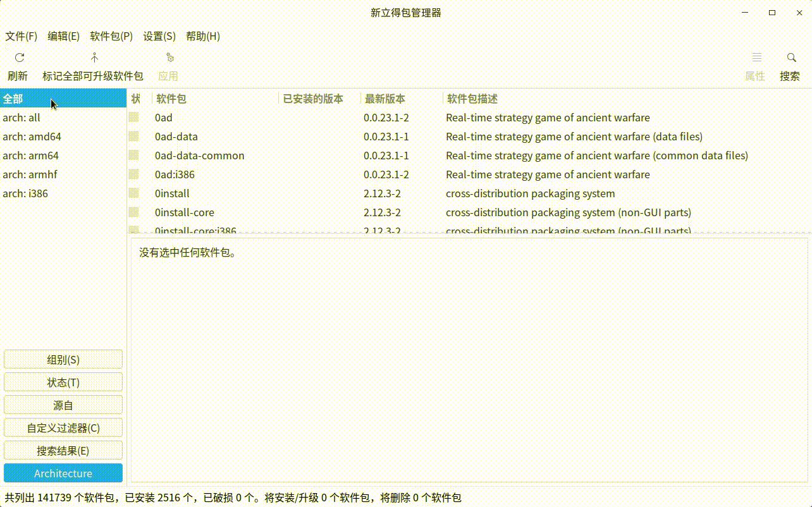Open the 属性 properties panel icon
Viewport: 812px width, 507px height.
[x=754, y=58]
